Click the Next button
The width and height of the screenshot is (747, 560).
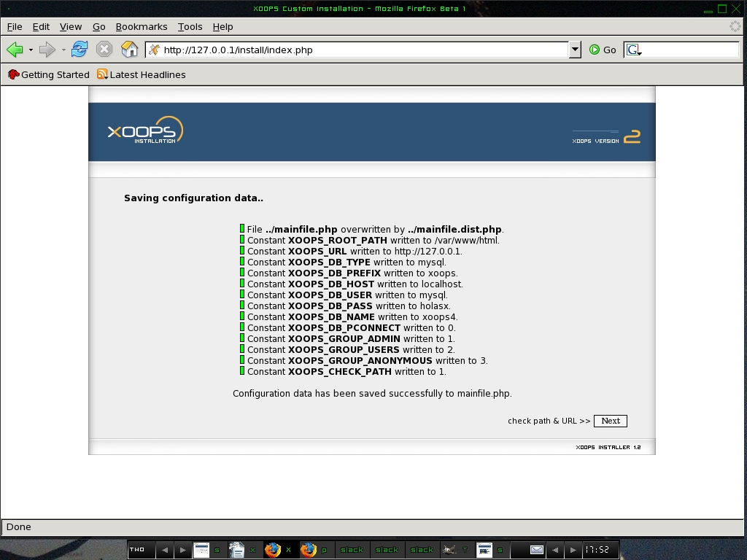click(611, 421)
